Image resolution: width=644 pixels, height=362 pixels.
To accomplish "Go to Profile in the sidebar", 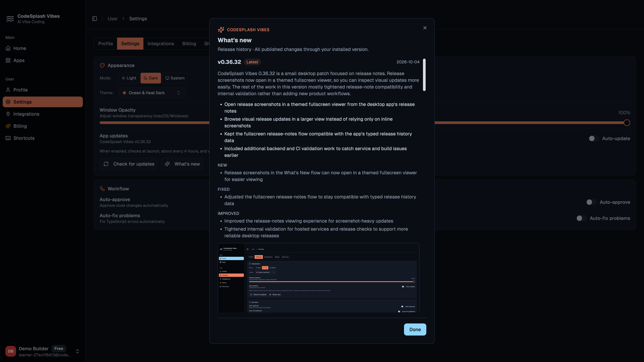I will [43, 90].
